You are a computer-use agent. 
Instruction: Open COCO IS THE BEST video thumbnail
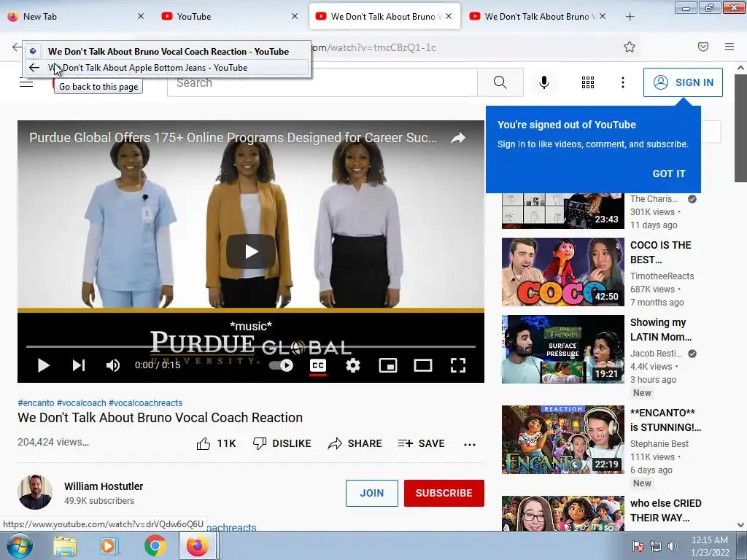[562, 272]
